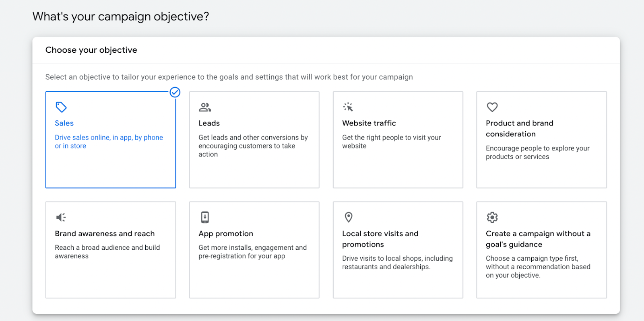Choose the Website traffic objective title
This screenshot has width=644, height=321.
(369, 123)
